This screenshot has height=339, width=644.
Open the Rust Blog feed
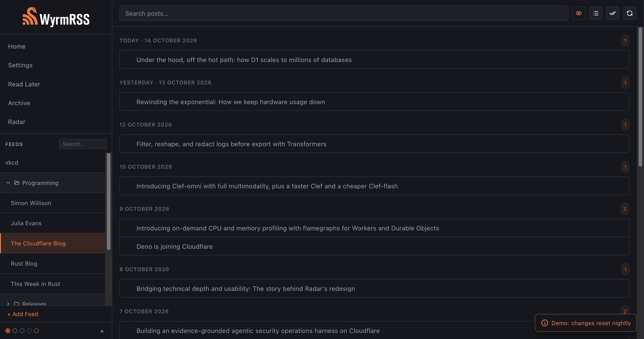[53, 263]
